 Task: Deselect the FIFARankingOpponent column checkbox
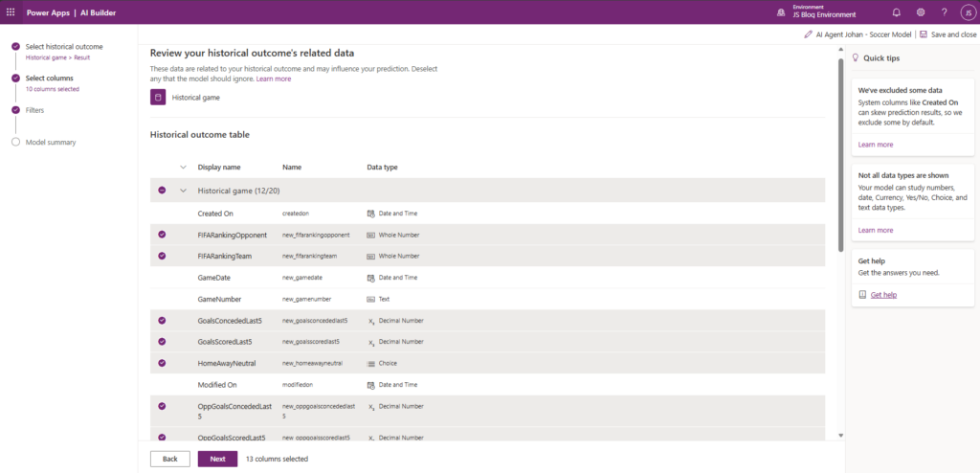(x=162, y=235)
